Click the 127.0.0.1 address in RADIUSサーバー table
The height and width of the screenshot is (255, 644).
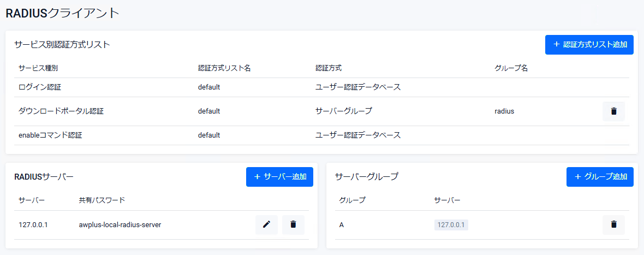pos(33,224)
